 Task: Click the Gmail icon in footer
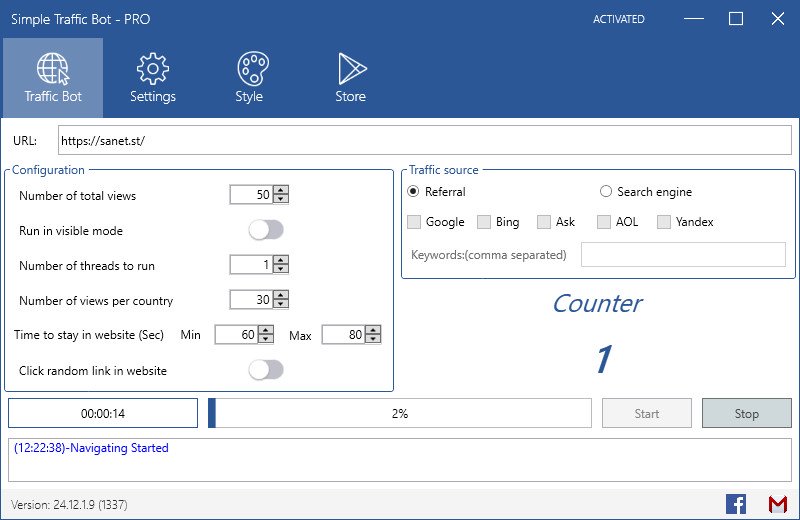pyautogui.click(x=777, y=504)
